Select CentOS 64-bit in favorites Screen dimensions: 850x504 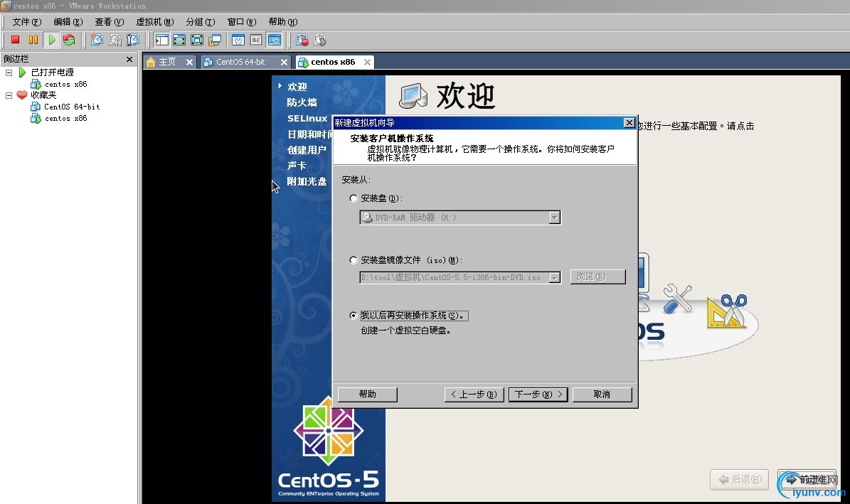click(72, 107)
